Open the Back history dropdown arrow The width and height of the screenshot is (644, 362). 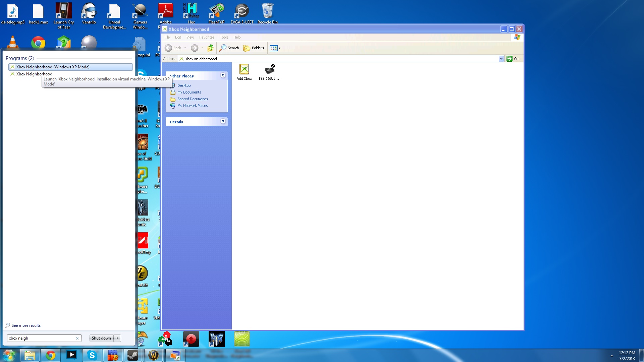click(x=185, y=48)
